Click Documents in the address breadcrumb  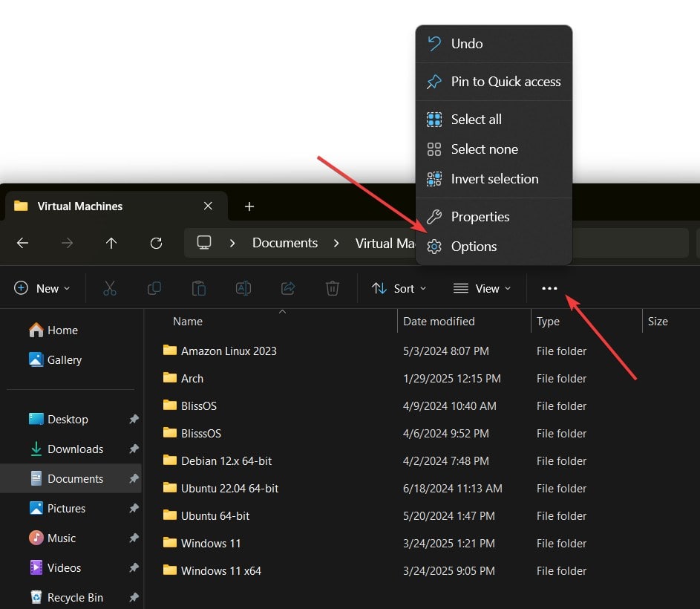click(285, 243)
